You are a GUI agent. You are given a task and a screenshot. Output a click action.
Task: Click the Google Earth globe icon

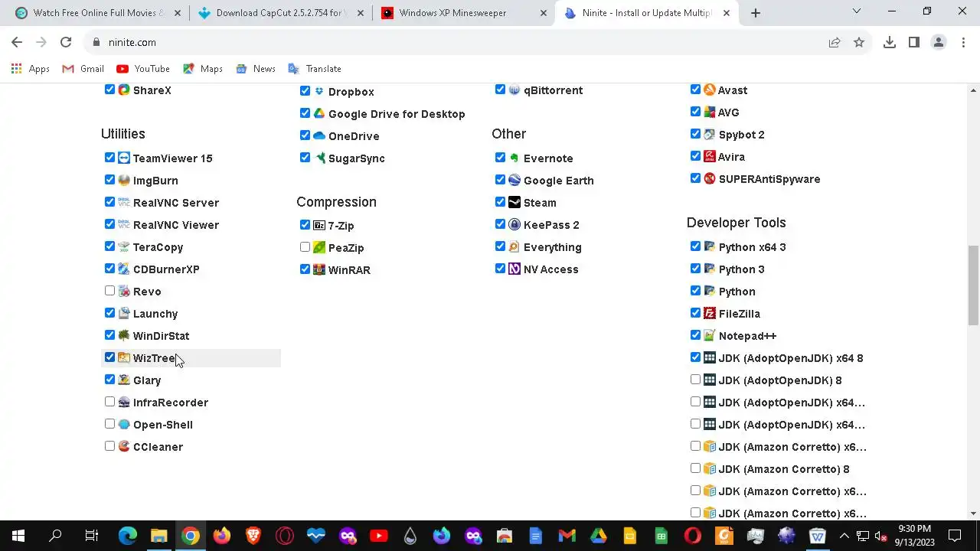tap(514, 180)
